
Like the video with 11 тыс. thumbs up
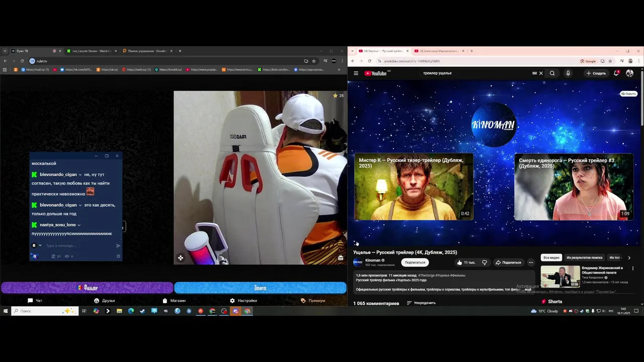click(466, 262)
